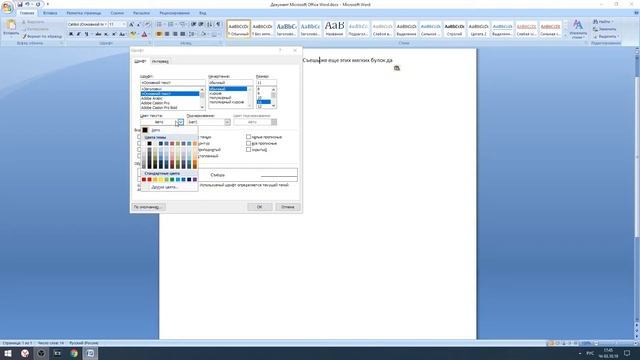The width and height of the screenshot is (640, 360).
Task: Apply strikethrough from the ribbon
Action: click(x=98, y=34)
